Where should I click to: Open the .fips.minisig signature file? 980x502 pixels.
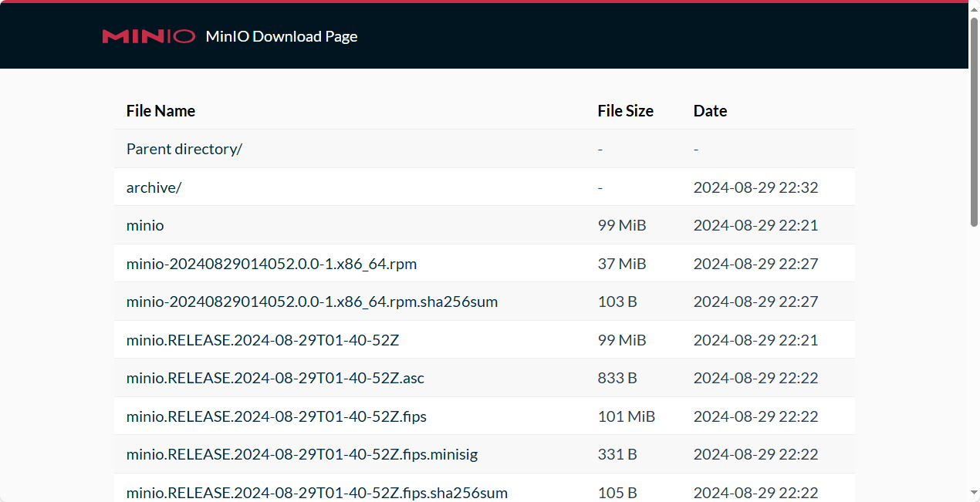302,454
